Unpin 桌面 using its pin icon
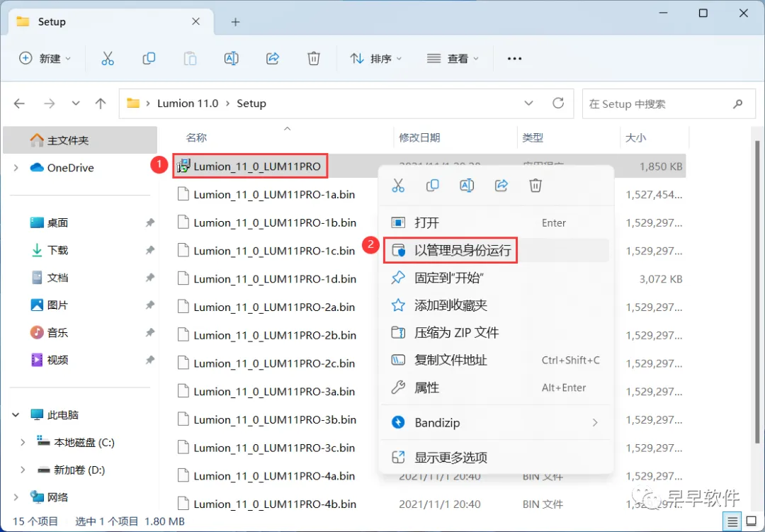The height and width of the screenshot is (532, 765). pos(149,222)
